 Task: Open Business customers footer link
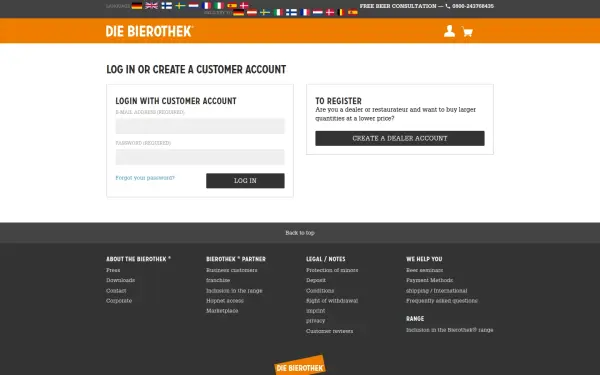click(232, 270)
